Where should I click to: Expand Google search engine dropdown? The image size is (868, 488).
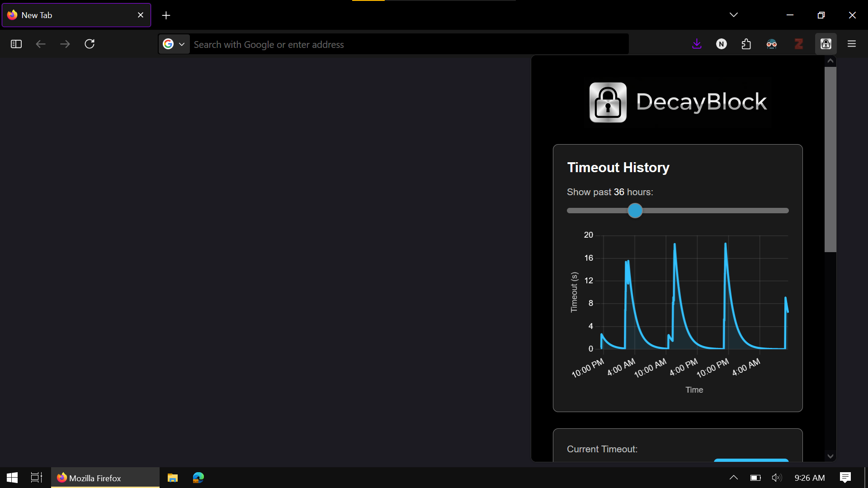174,44
